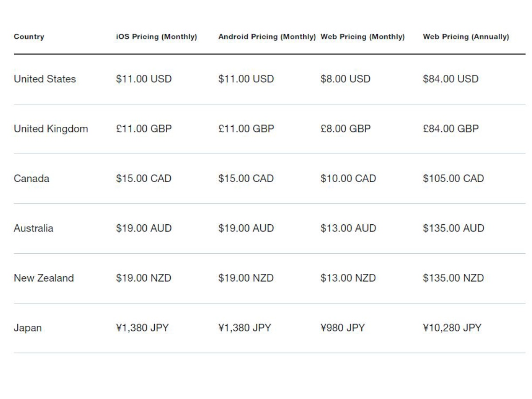The height and width of the screenshot is (399, 532).
Task: Select the $10.00 CAD web monthly price
Action: pos(348,179)
